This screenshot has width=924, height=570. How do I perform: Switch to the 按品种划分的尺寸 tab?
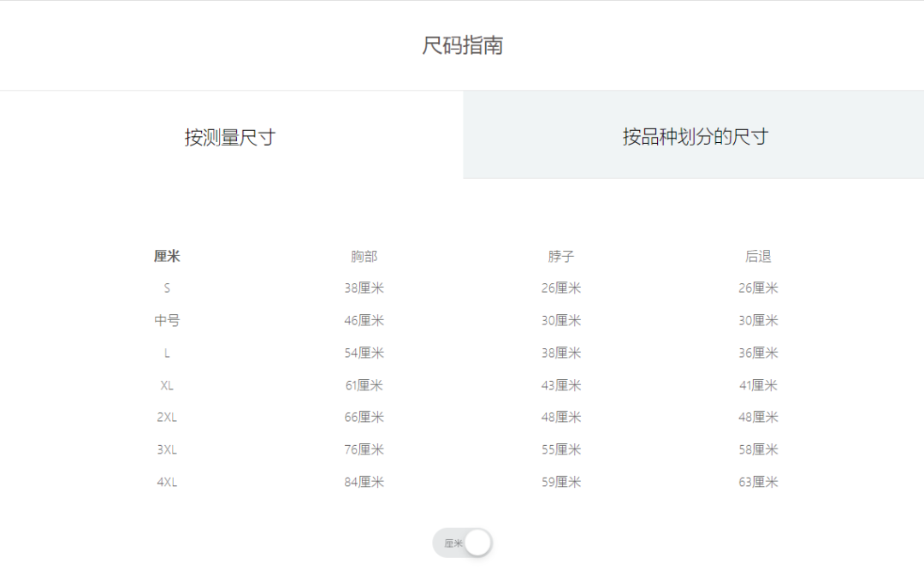pyautogui.click(x=693, y=135)
